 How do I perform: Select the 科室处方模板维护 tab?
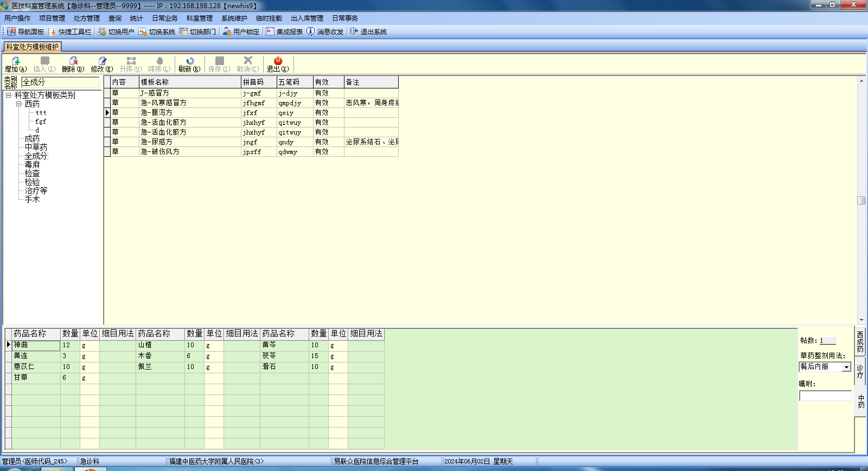(33, 47)
